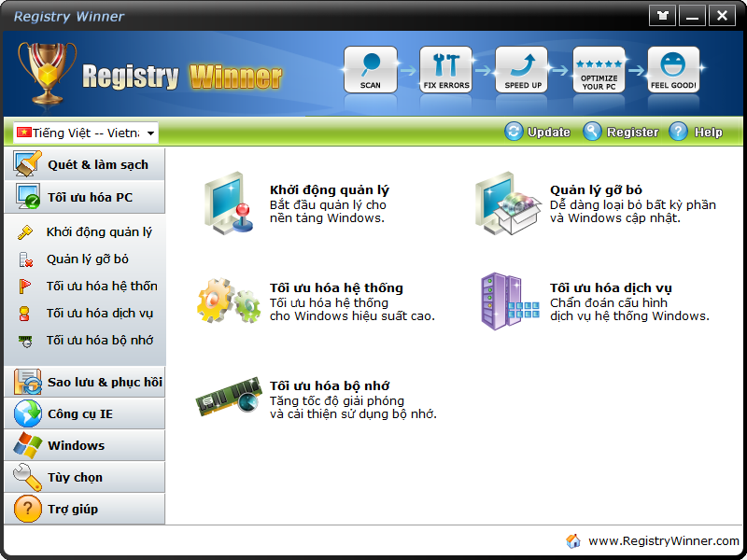Open Tùy chọn options section

click(x=84, y=477)
